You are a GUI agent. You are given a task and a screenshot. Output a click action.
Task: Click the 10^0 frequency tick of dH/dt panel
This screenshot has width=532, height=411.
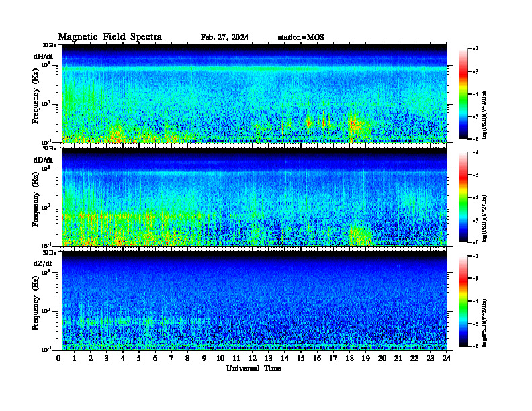click(46, 104)
